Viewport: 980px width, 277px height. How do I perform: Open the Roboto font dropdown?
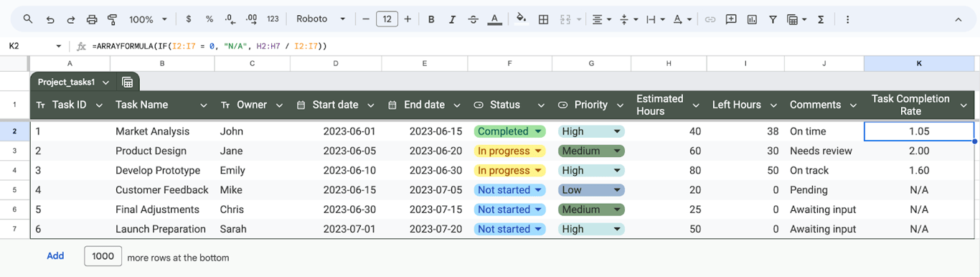click(321, 19)
